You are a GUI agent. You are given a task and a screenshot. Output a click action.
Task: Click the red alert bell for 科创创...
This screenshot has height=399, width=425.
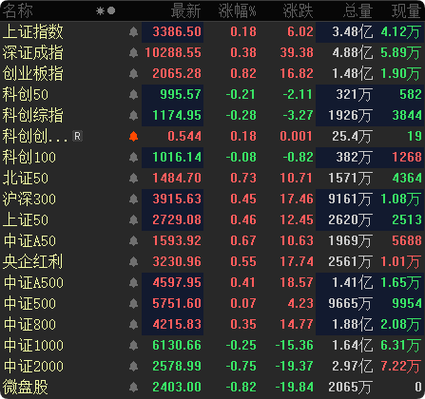pyautogui.click(x=133, y=136)
